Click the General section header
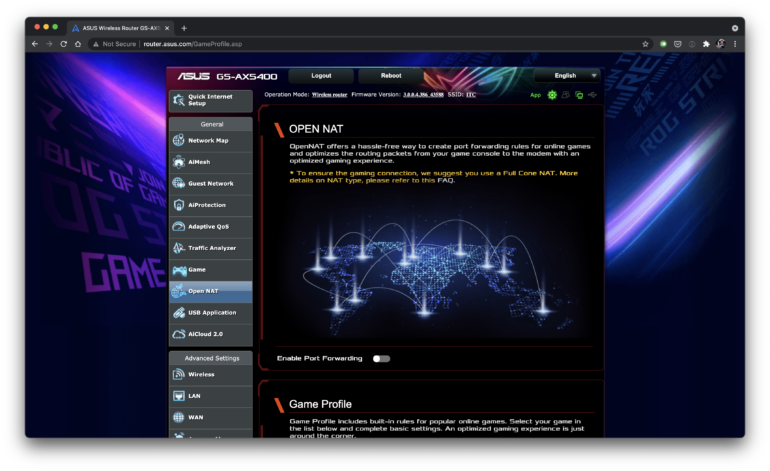 (212, 124)
